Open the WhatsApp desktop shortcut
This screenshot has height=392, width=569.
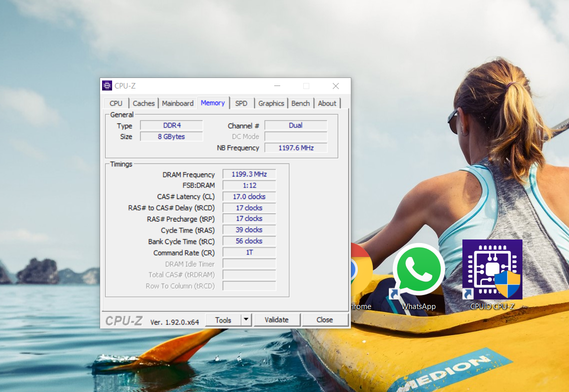pos(418,277)
